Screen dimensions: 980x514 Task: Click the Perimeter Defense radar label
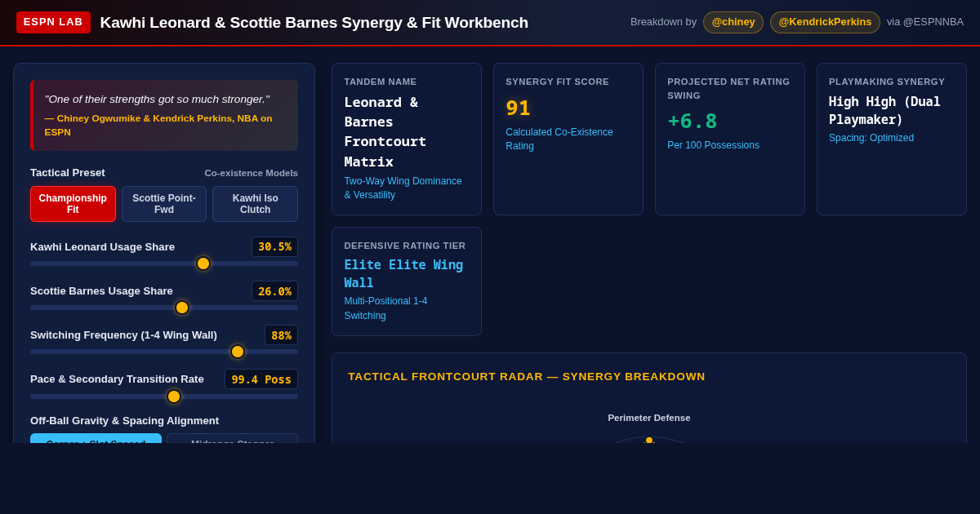[649, 418]
